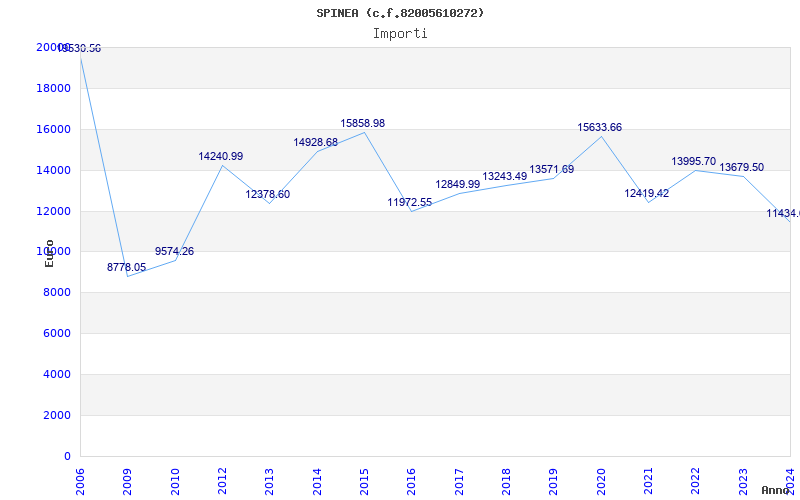Click the peak value 15858.98
This screenshot has height=500, width=800.
pyautogui.click(x=363, y=123)
